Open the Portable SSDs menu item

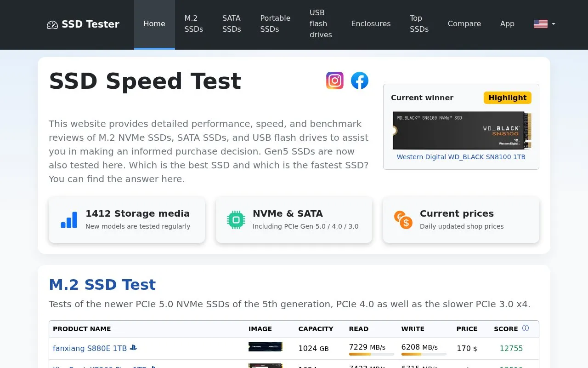click(x=275, y=24)
